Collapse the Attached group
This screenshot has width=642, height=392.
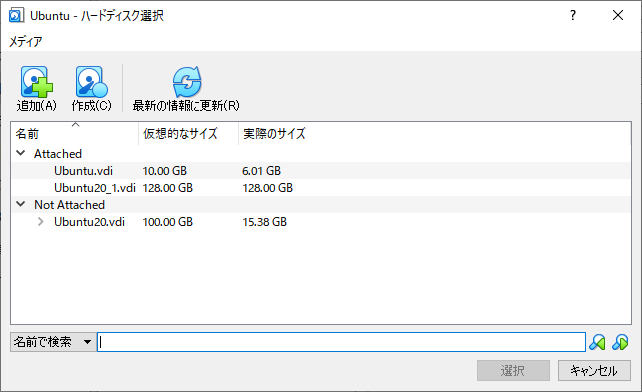(20, 153)
